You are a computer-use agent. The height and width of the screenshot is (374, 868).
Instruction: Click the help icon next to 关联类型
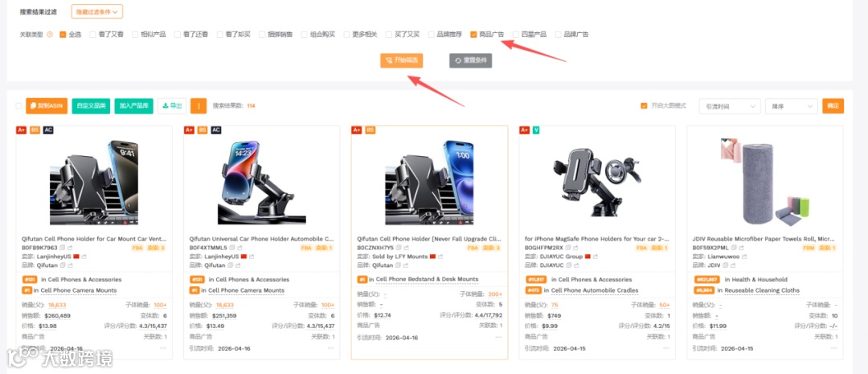tap(50, 35)
